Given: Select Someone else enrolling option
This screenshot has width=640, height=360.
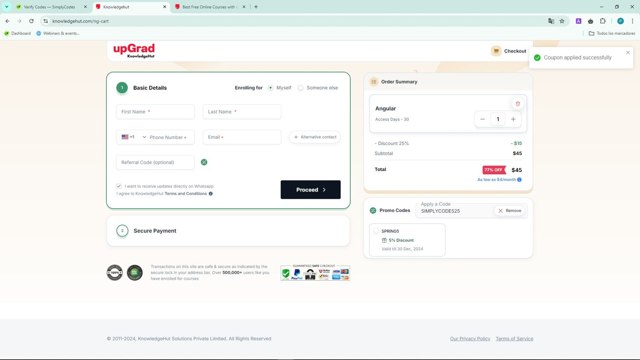Looking at the screenshot, I should tap(300, 88).
